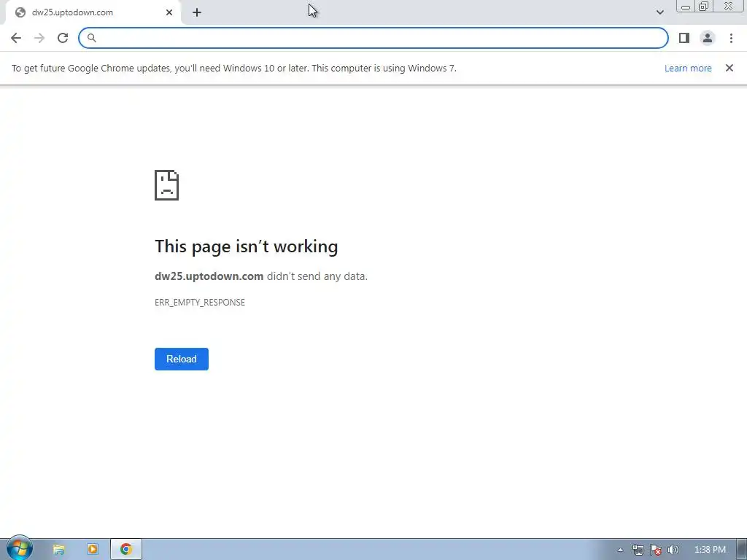Screen dimensions: 747x560
Task: Click the site globe icon in the tab
Action: (20, 12)
